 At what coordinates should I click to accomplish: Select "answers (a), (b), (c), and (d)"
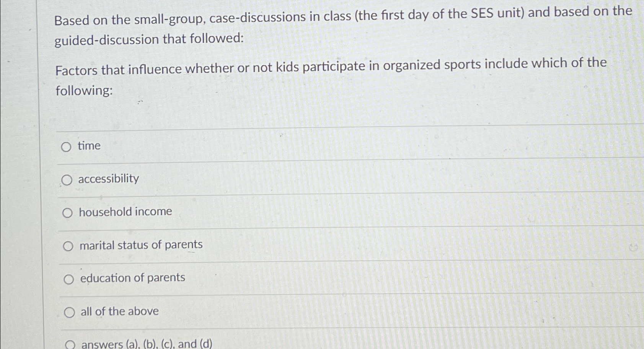(x=71, y=344)
